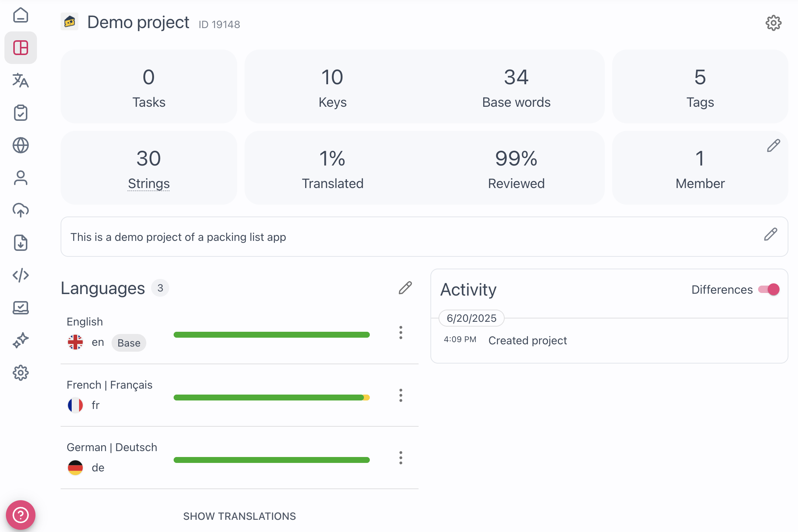This screenshot has width=798, height=532.
Task: Go to the home icon in sidebar
Action: point(21,15)
